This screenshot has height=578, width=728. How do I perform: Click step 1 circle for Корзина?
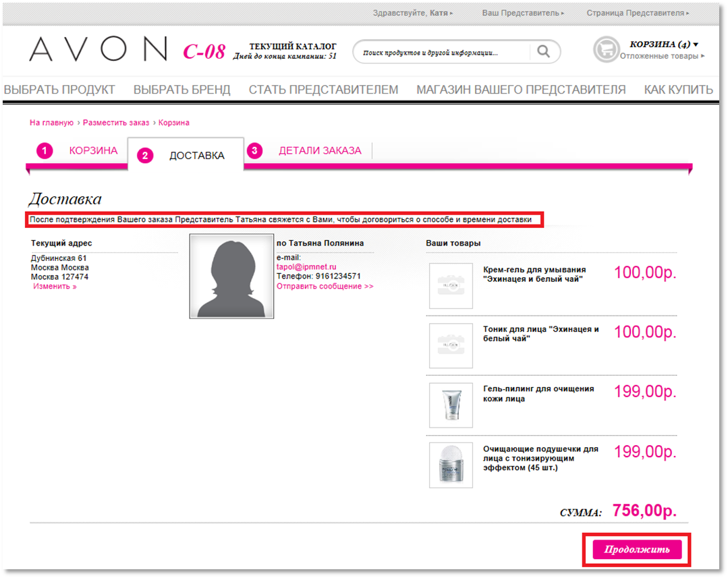tap(45, 150)
